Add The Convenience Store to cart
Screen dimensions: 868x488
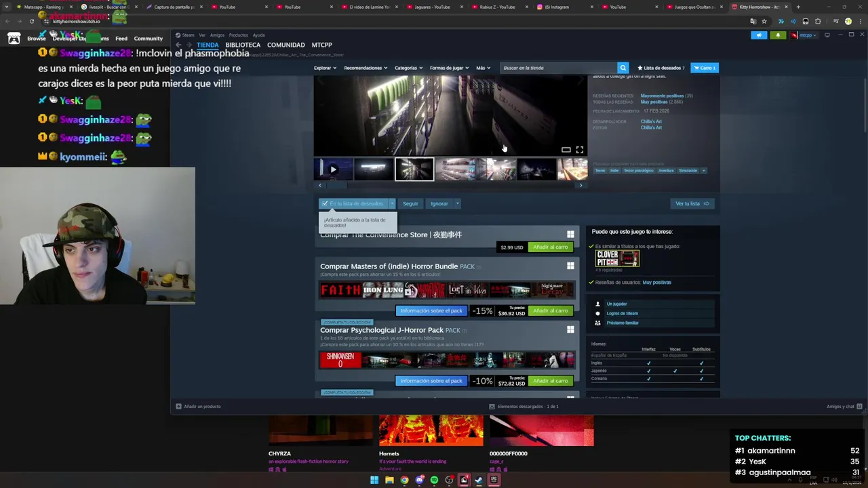click(550, 247)
